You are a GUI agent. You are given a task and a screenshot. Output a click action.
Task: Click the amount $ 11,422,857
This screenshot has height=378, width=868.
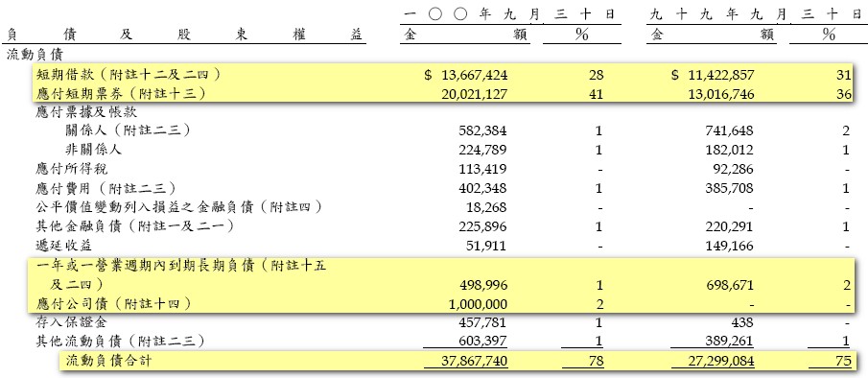pyautogui.click(x=713, y=75)
